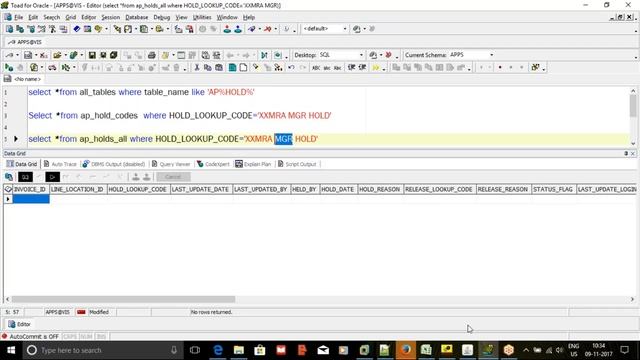
Task: Click the Data Grid refresh icon
Action: (9, 177)
